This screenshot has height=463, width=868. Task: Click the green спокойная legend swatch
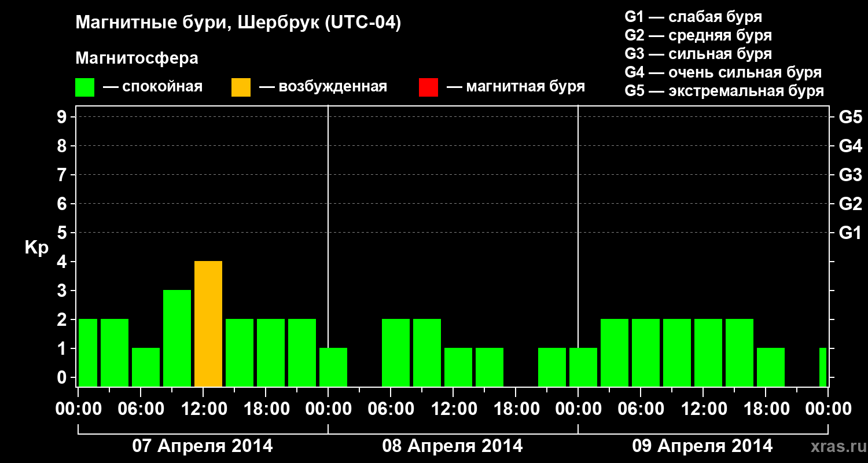[x=85, y=87]
